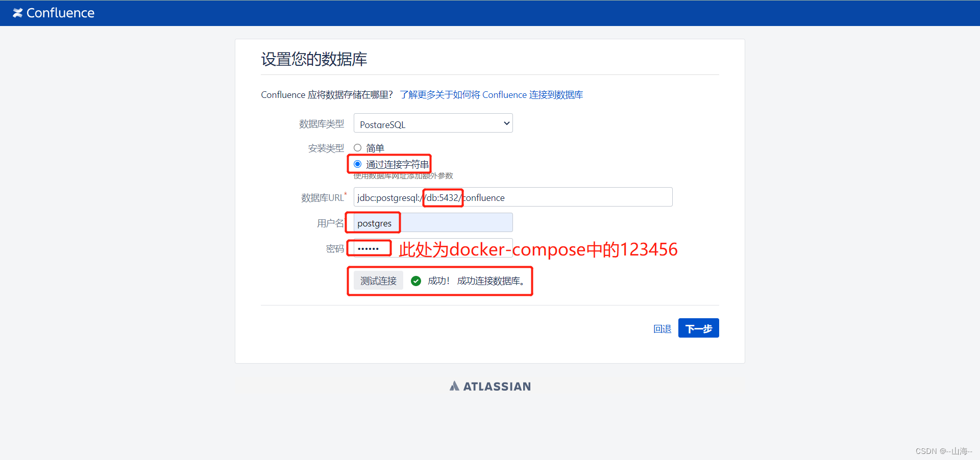Screen dimensions: 980x460
Task: Click the 数据库URL input field
Action: coord(513,197)
